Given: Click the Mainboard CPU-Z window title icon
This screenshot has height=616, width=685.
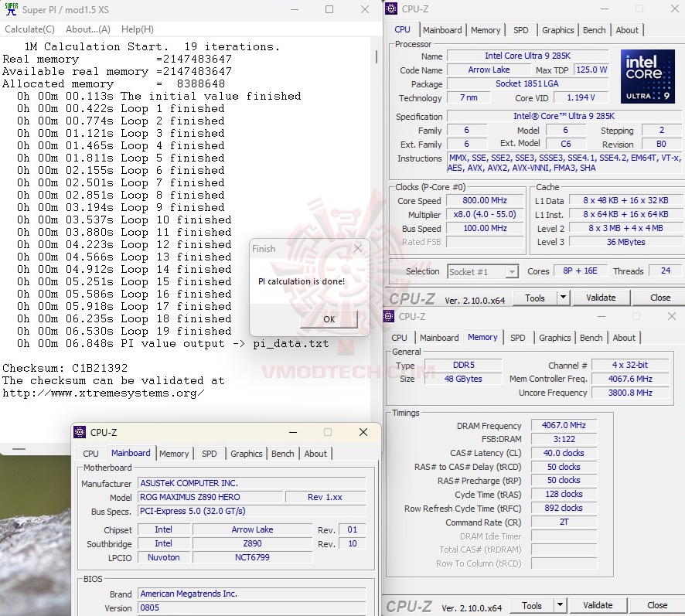Looking at the screenshot, I should click(x=80, y=433).
